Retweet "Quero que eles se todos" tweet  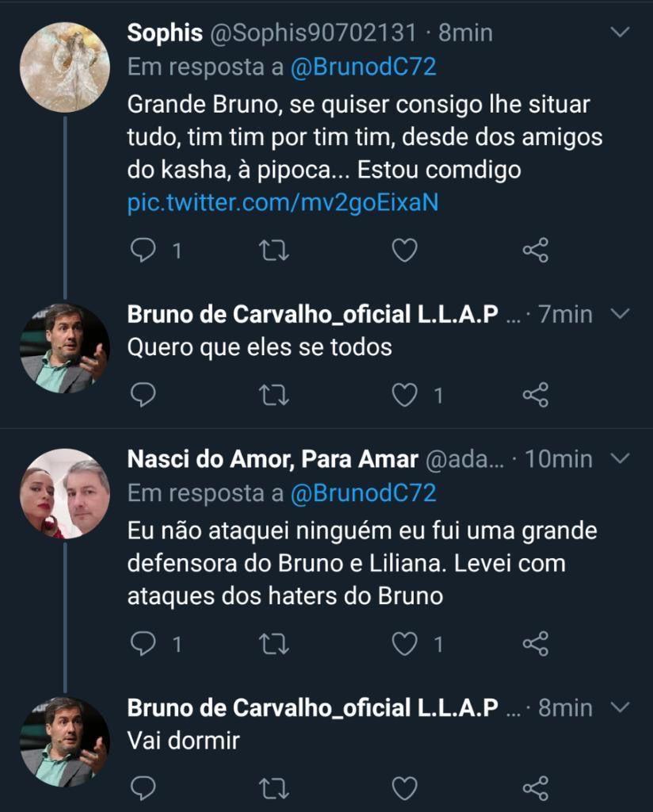273,396
